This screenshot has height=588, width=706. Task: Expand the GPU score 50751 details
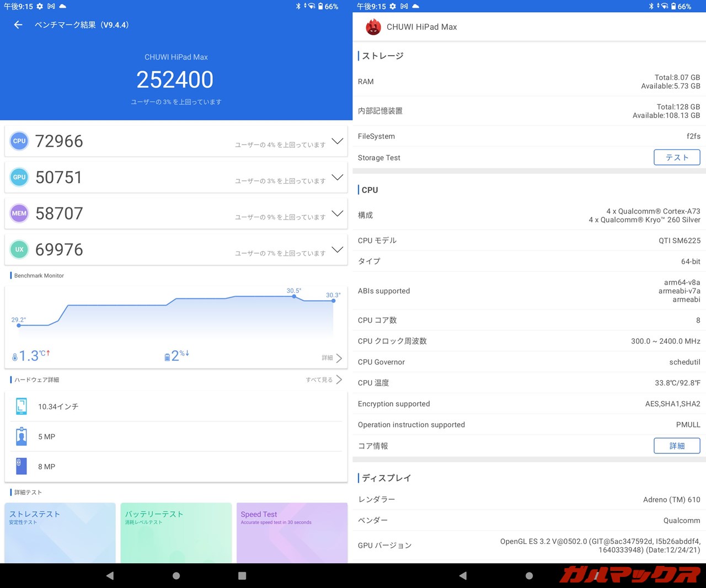click(x=337, y=177)
